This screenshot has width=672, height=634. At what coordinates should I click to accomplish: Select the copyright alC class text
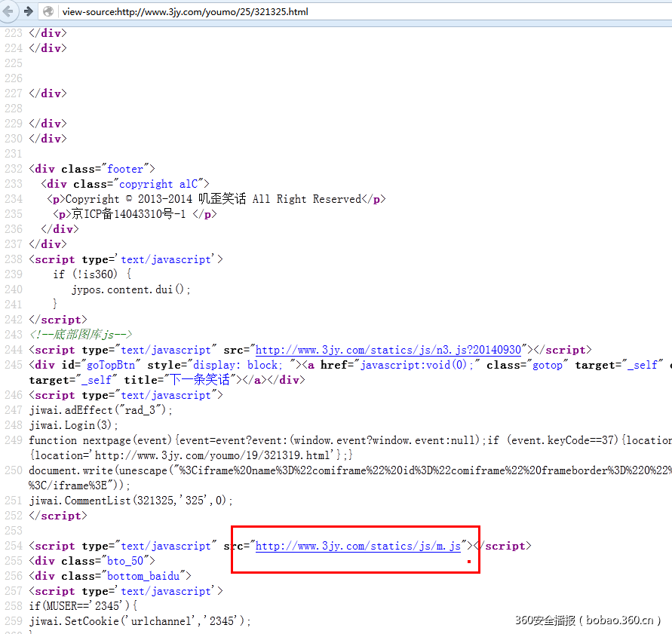pos(159,183)
